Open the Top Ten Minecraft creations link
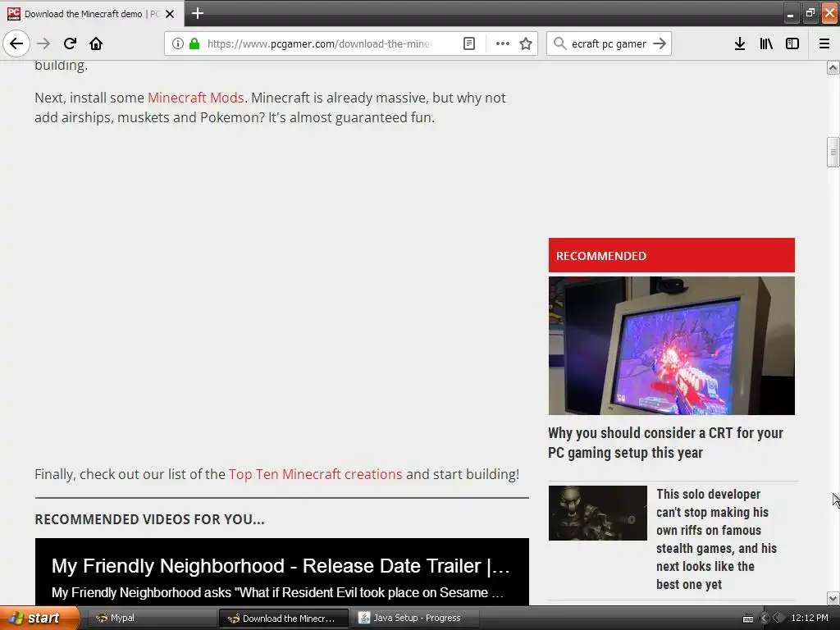 (315, 474)
